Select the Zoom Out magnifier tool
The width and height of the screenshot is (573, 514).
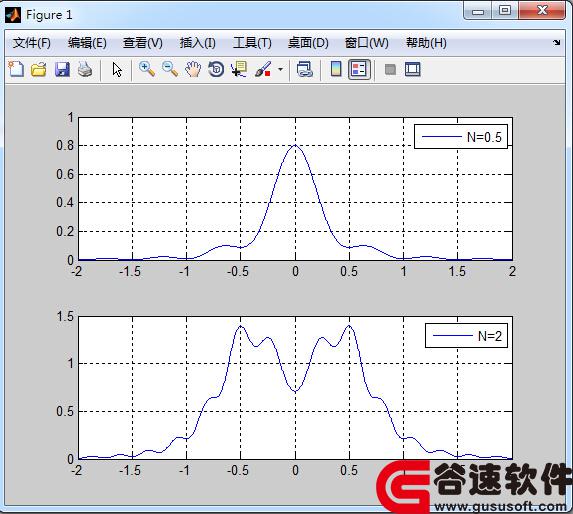170,69
